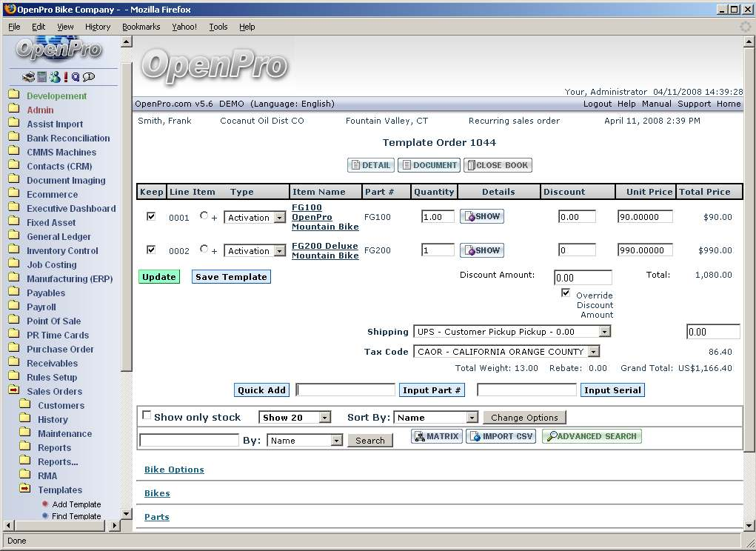The height and width of the screenshot is (551, 756).
Task: Enable Show only stock checkbox
Action: (147, 415)
